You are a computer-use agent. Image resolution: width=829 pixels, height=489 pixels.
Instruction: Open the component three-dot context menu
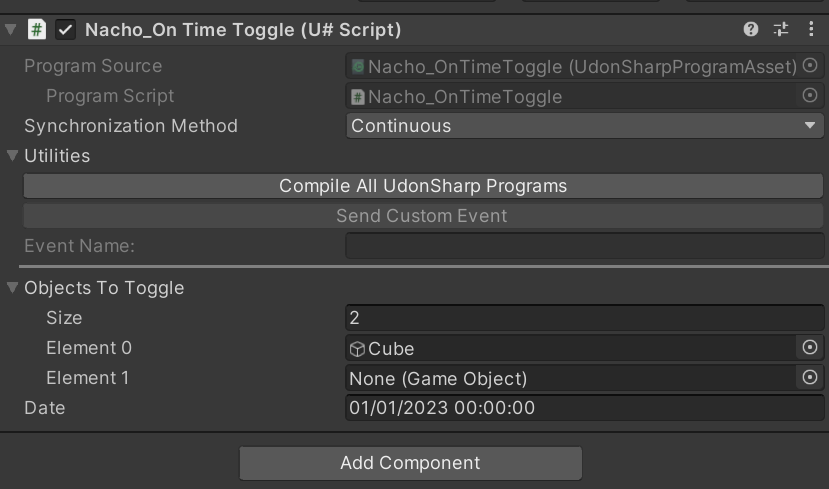tap(811, 30)
